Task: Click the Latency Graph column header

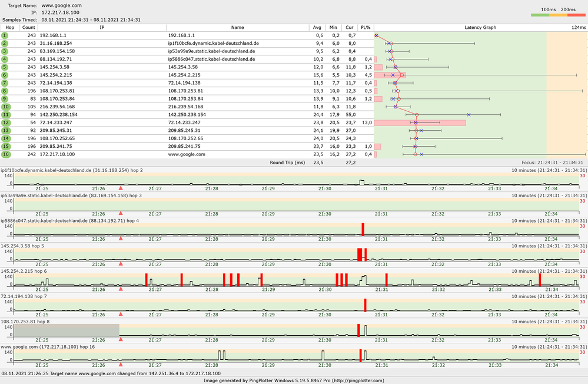Action: pos(480,28)
